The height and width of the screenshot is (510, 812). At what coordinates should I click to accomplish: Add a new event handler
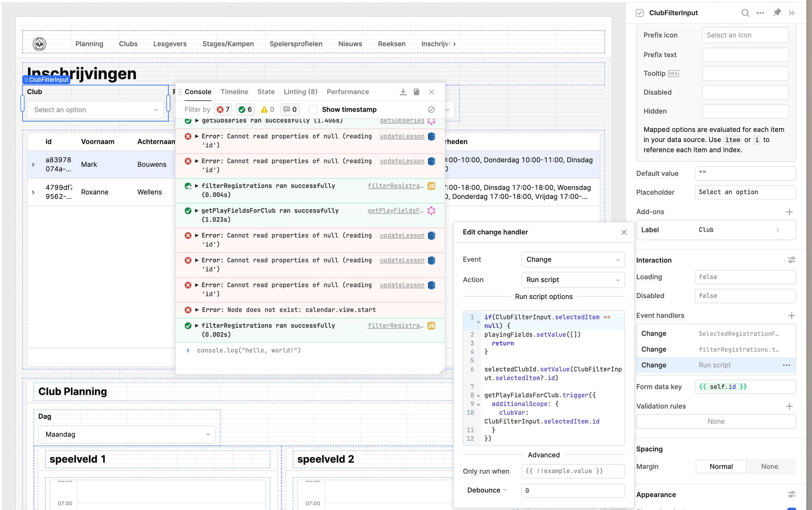click(791, 315)
